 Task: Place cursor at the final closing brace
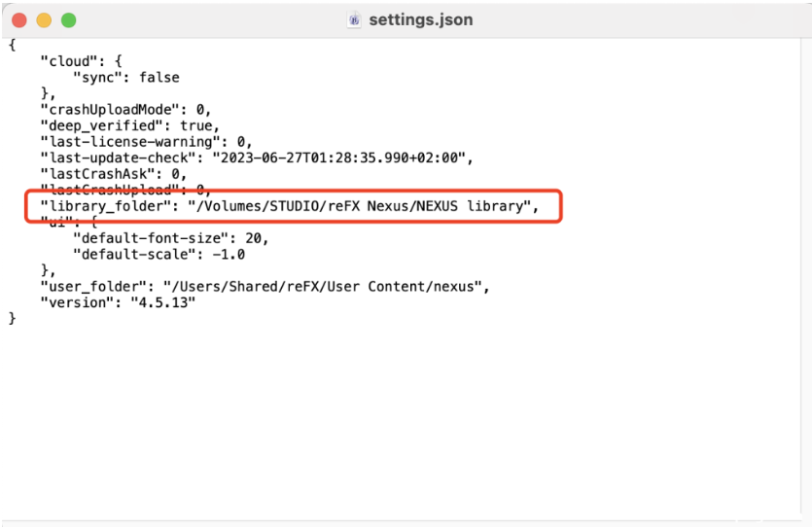[13, 319]
